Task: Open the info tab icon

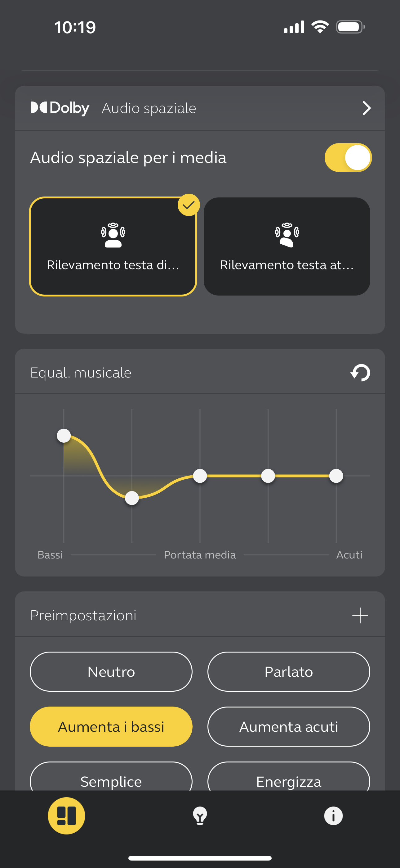Action: 333,816
